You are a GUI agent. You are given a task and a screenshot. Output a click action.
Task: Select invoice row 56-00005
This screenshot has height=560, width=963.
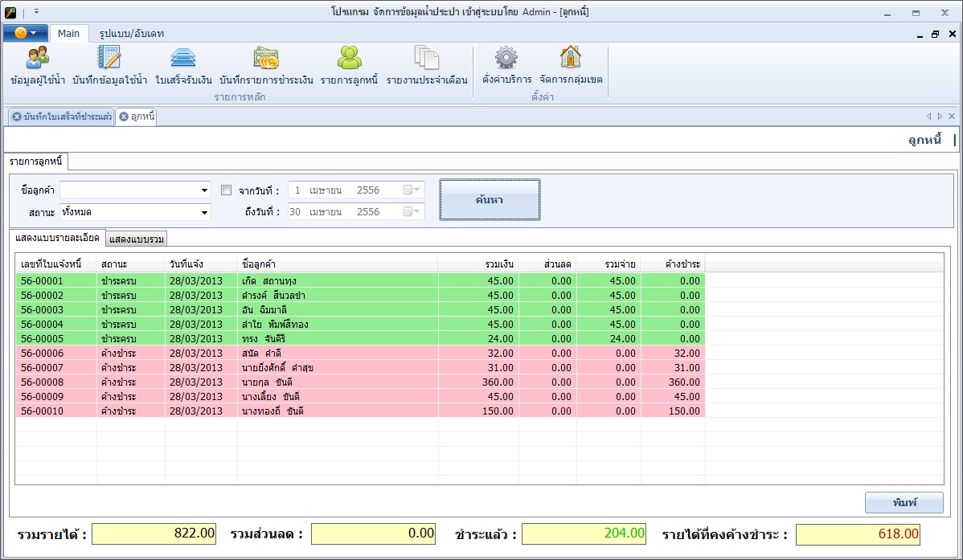(360, 338)
